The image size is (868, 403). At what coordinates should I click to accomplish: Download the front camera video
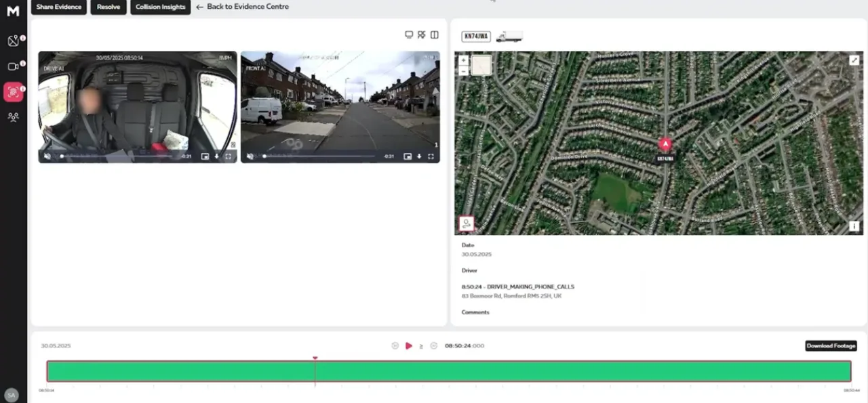click(x=419, y=156)
